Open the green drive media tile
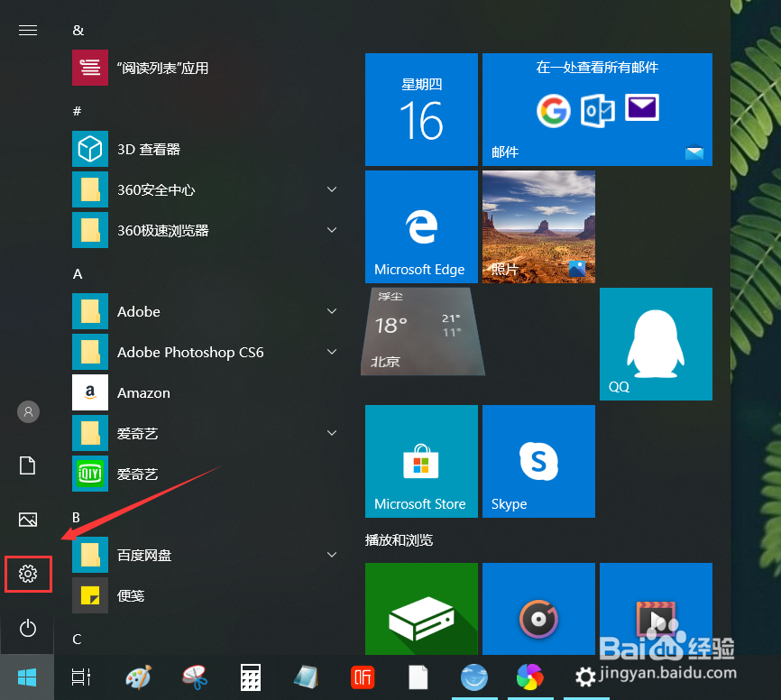Image resolution: width=781 pixels, height=700 pixels. (421, 609)
